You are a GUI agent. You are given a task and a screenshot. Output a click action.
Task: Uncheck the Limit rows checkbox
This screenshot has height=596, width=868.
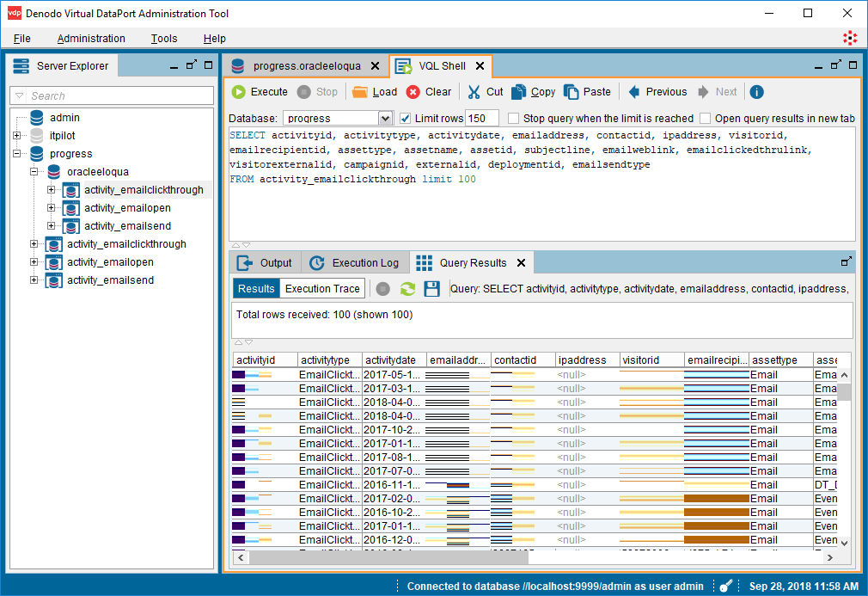click(406, 119)
